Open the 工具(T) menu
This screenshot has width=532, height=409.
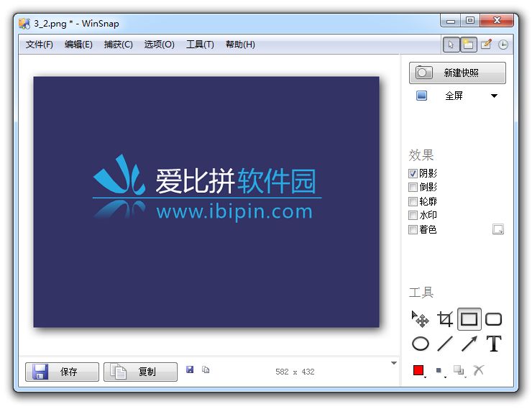point(200,45)
